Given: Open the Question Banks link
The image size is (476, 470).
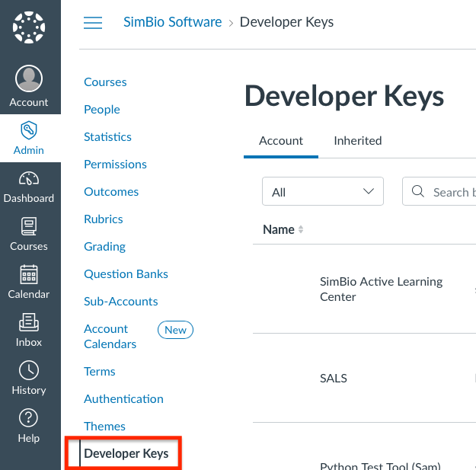Looking at the screenshot, I should coord(126,274).
